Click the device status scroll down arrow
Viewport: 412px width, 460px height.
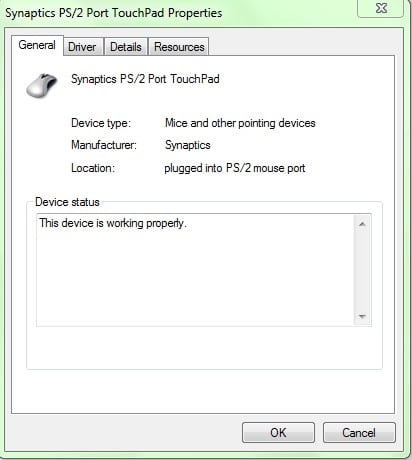(x=362, y=316)
